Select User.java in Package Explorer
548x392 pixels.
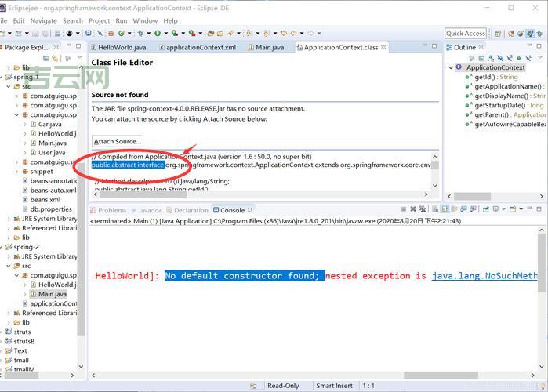click(48, 153)
